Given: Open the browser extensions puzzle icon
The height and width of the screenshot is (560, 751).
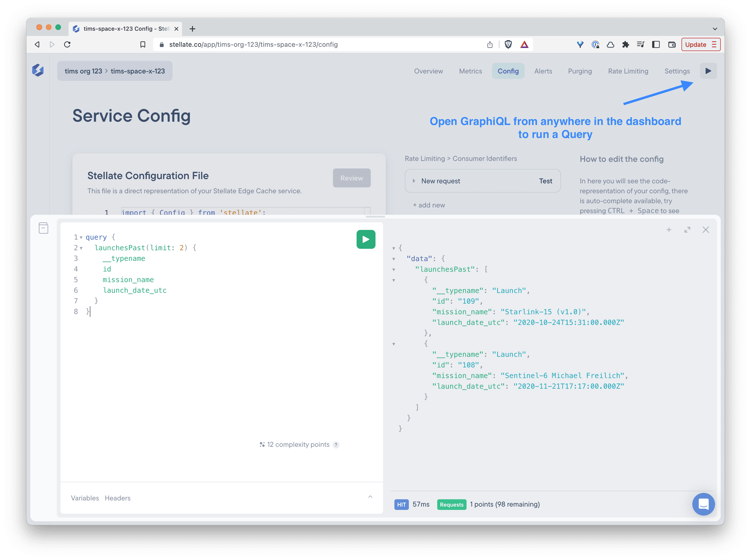Looking at the screenshot, I should (x=625, y=44).
